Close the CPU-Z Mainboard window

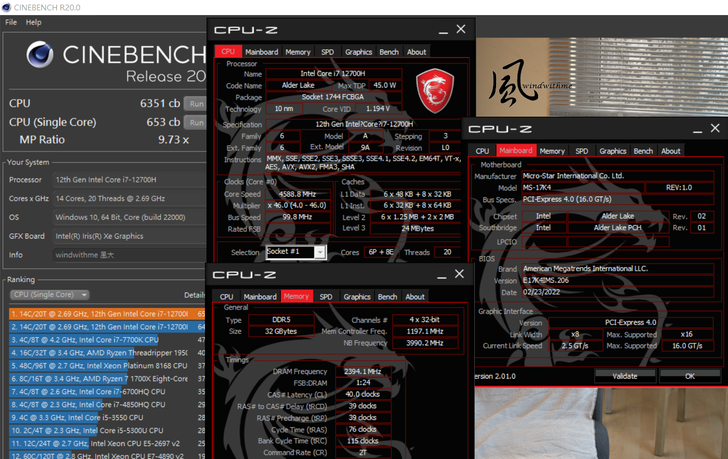[715, 128]
